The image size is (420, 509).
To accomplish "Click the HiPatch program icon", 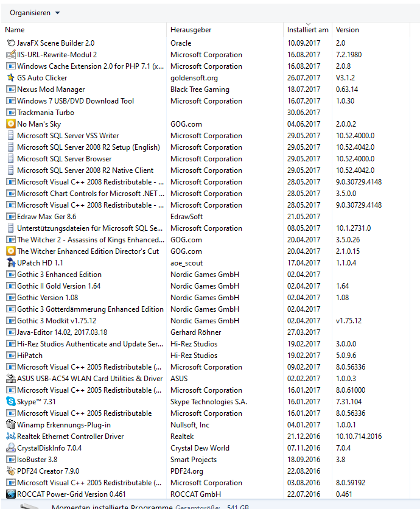I will click(x=11, y=356).
